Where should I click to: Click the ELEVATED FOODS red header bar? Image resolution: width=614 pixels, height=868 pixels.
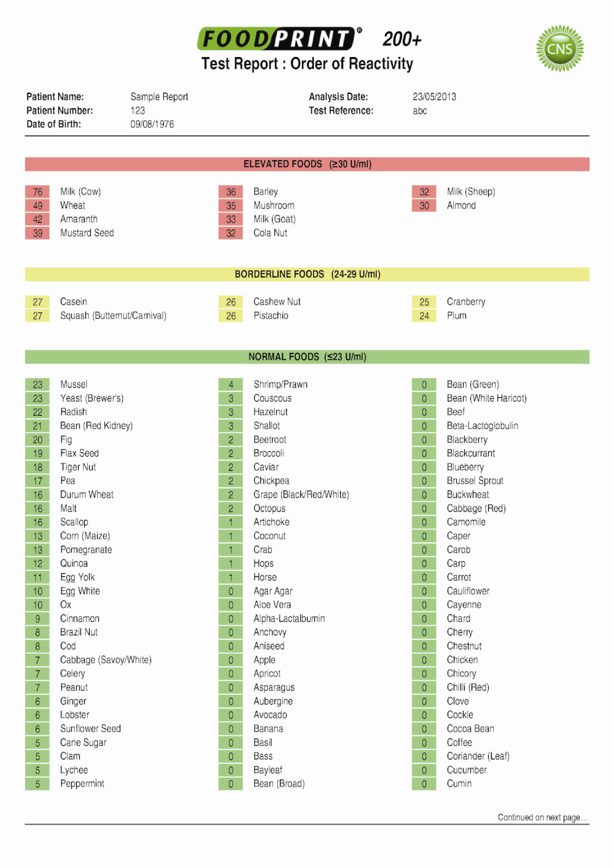pyautogui.click(x=307, y=164)
